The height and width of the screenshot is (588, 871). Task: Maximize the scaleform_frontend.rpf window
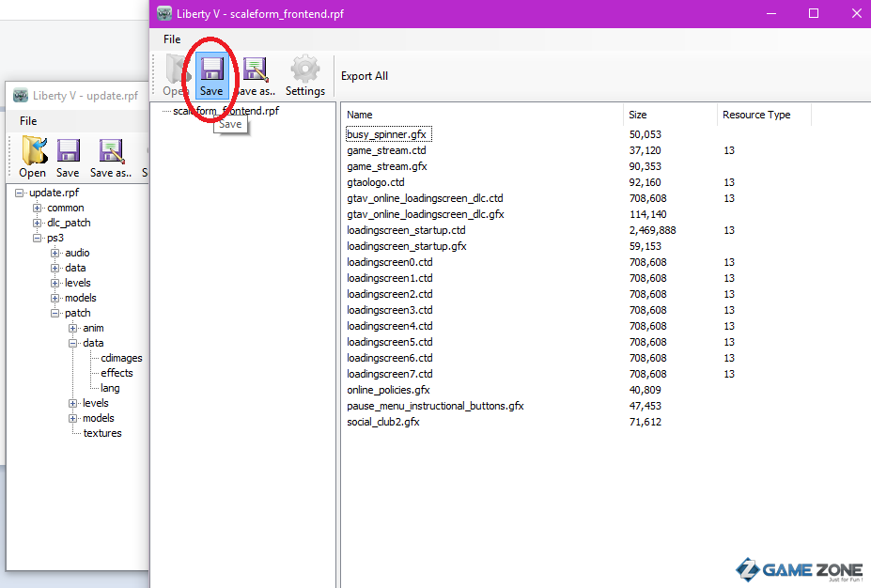pos(814,13)
